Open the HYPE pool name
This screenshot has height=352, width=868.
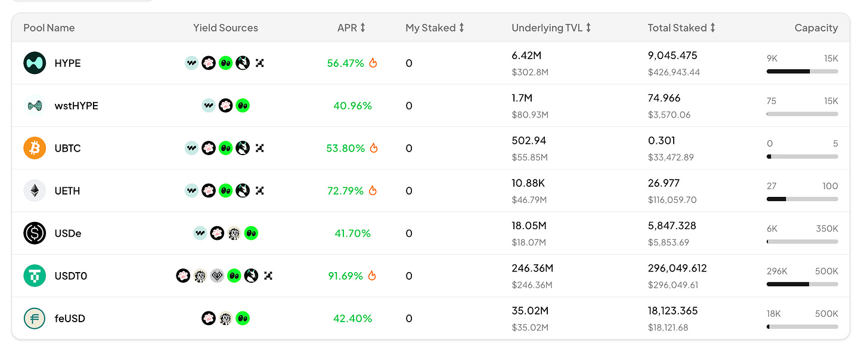(x=67, y=63)
